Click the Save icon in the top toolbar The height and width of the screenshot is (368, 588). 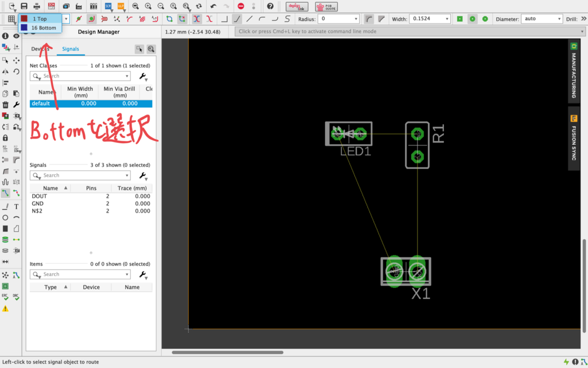coord(24,6)
